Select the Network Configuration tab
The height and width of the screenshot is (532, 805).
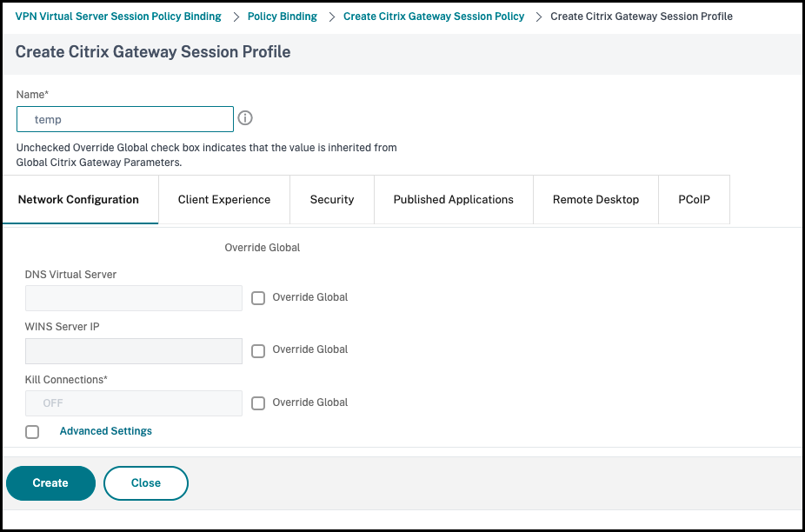coord(78,200)
